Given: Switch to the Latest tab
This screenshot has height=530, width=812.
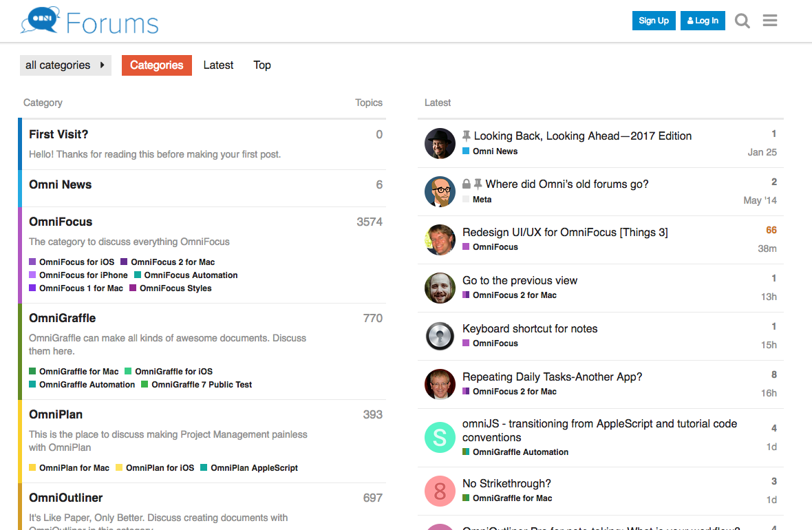Looking at the screenshot, I should [x=218, y=65].
